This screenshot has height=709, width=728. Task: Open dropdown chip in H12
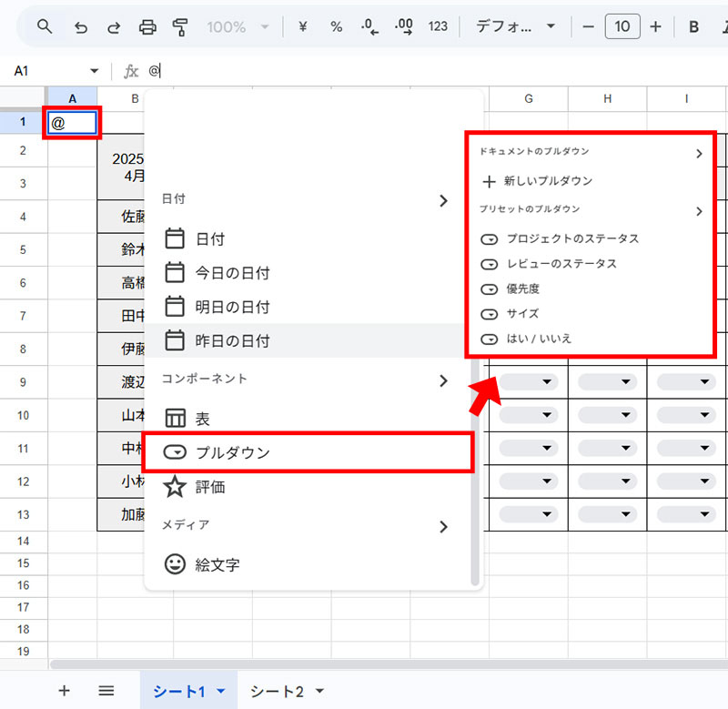point(607,481)
